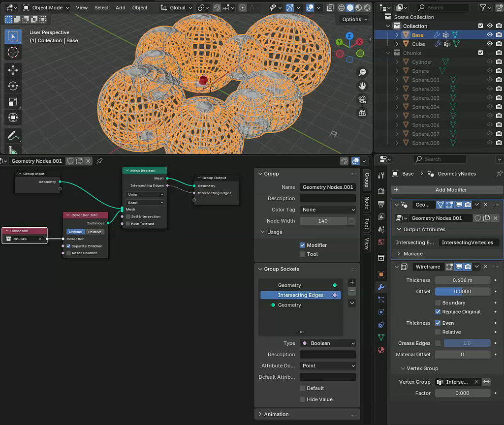Click the Options button in viewport
Image resolution: width=504 pixels, height=425 pixels.
[x=354, y=19]
